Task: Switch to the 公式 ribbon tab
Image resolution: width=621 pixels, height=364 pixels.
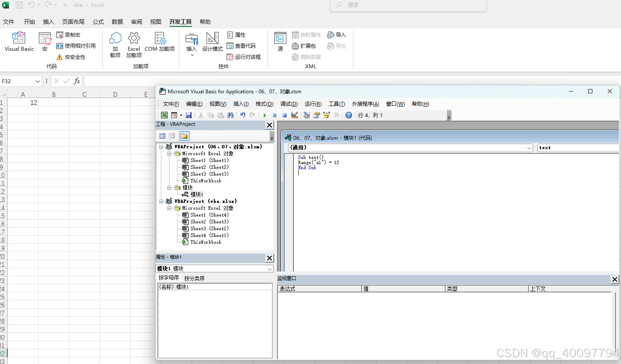Action: click(x=98, y=22)
